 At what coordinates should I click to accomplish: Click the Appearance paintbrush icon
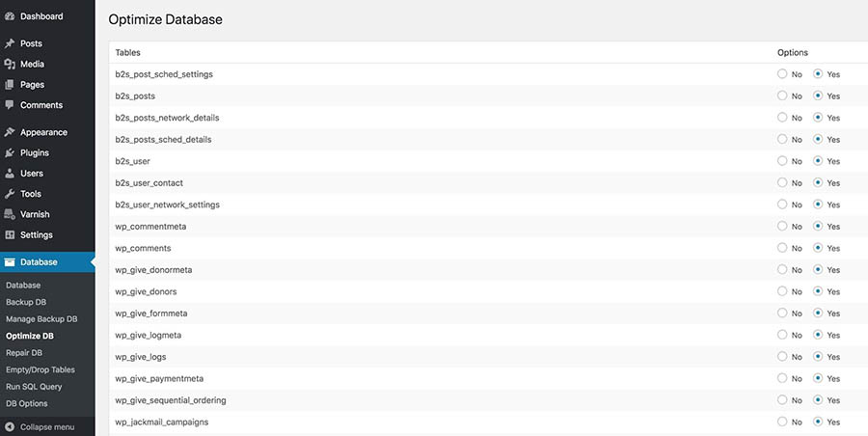click(x=10, y=132)
